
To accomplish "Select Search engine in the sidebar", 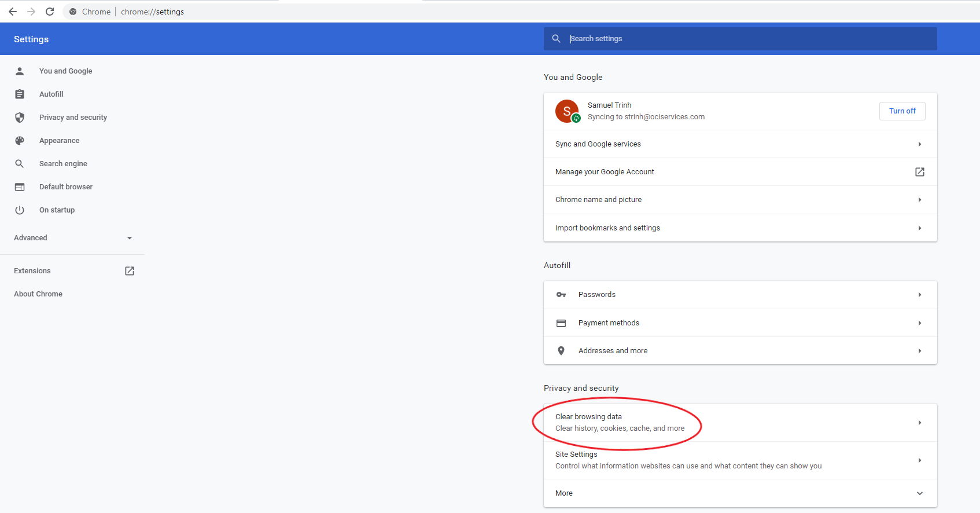I will 63,164.
